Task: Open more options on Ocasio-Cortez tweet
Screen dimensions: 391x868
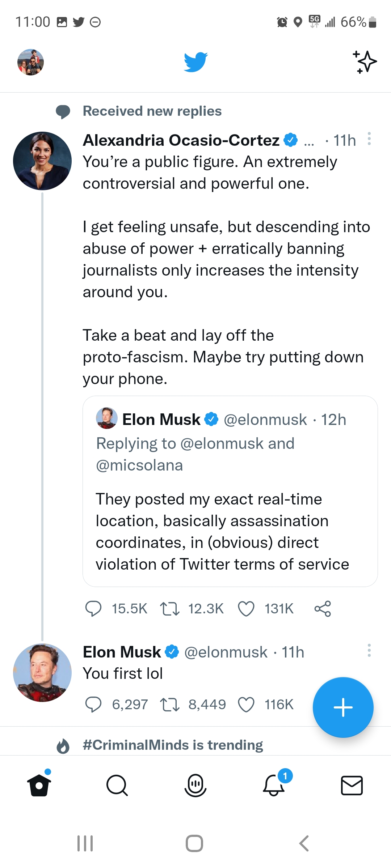Action: (x=369, y=139)
